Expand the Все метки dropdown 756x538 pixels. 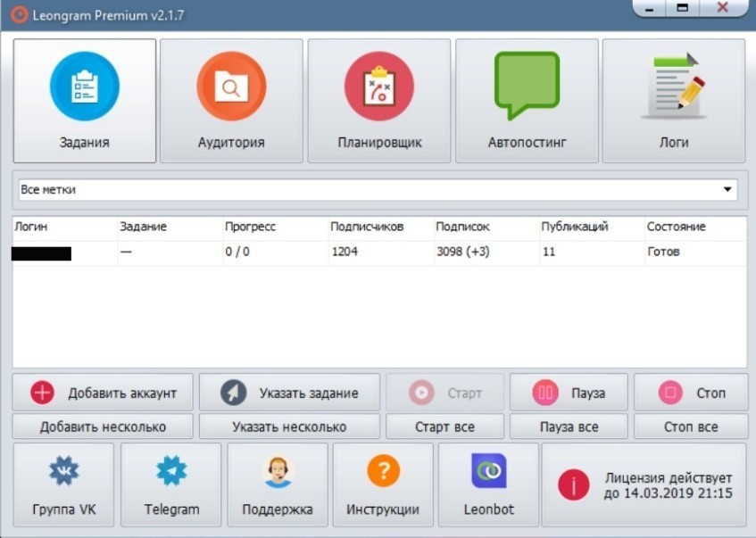pos(378,189)
